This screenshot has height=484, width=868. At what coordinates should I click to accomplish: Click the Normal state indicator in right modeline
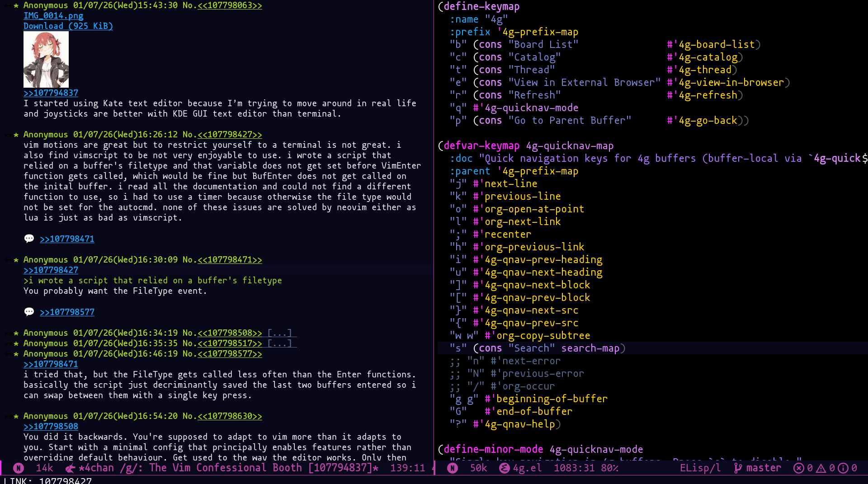[453, 468]
